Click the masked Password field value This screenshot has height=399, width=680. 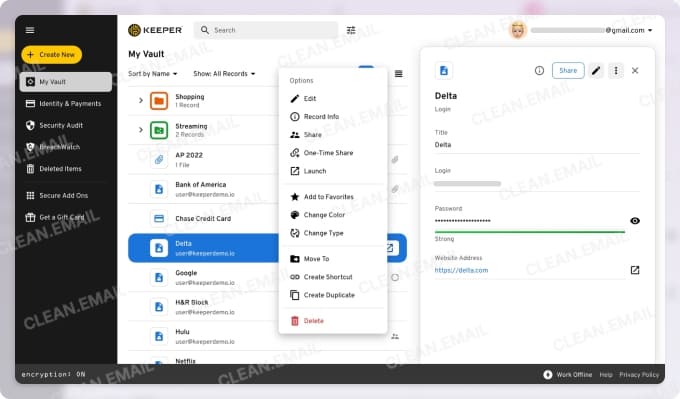[x=463, y=221]
